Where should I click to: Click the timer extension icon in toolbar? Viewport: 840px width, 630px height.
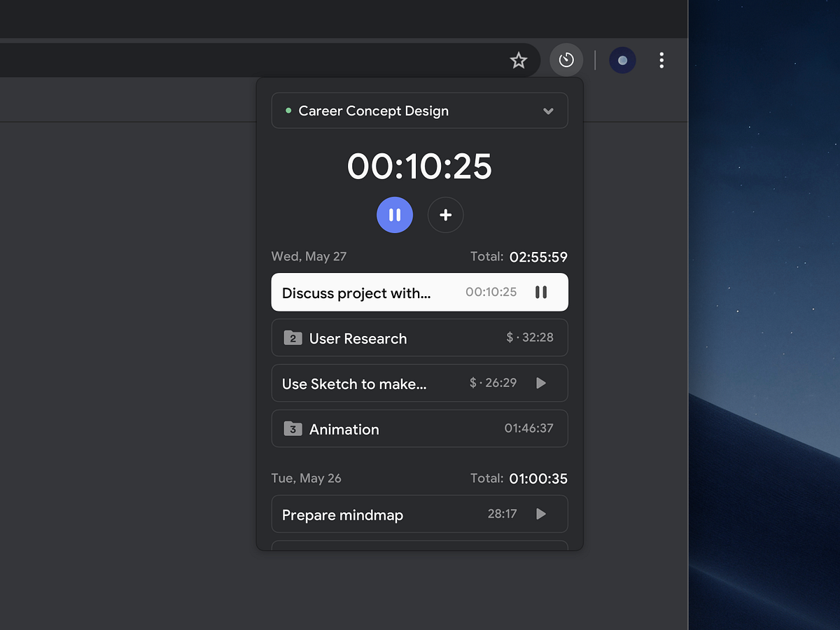click(566, 60)
